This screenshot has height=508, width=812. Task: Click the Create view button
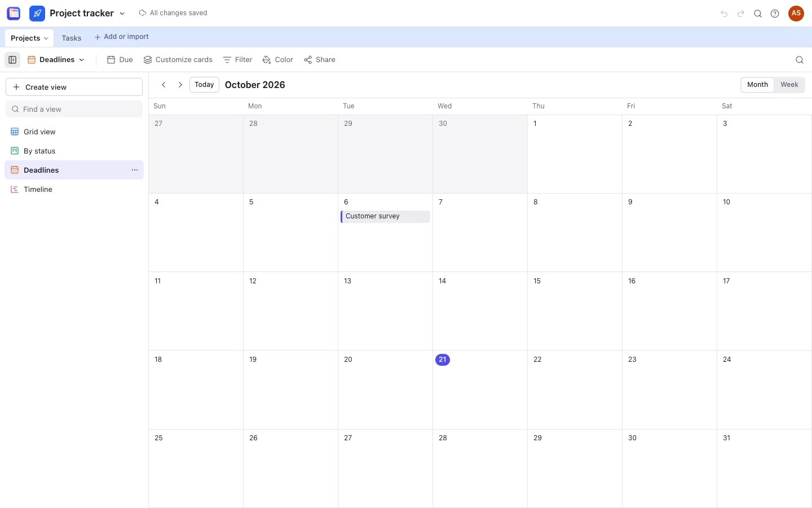(74, 87)
